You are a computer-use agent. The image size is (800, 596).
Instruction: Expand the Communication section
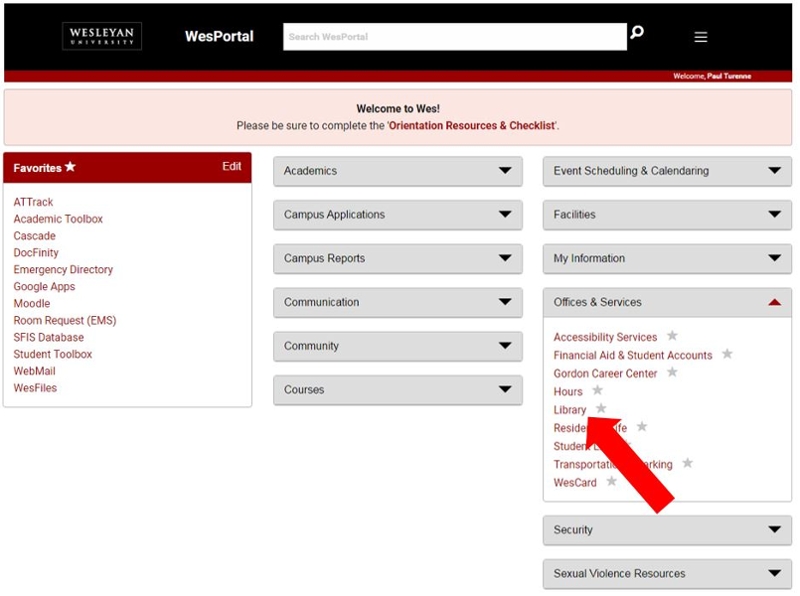[x=398, y=303]
